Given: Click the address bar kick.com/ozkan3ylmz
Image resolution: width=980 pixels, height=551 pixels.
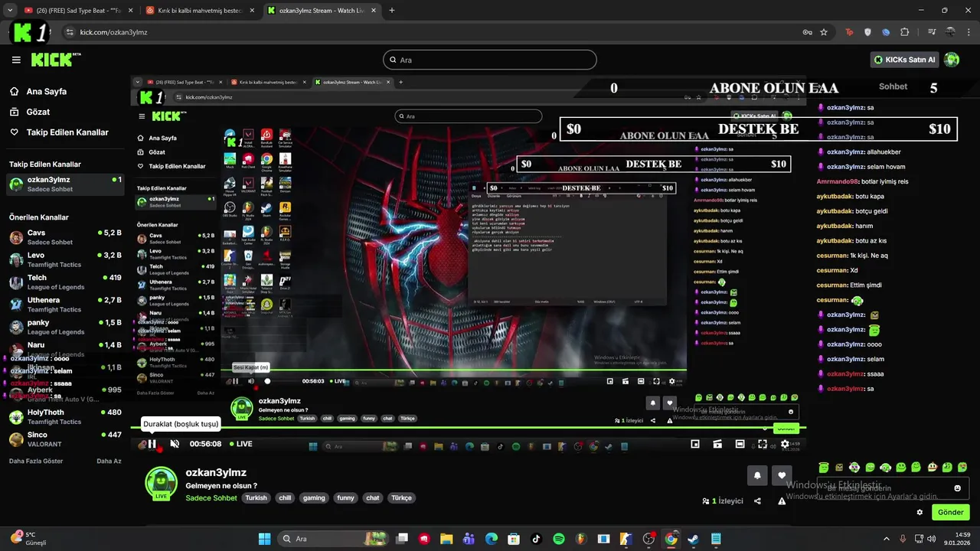Looking at the screenshot, I should point(429,32).
